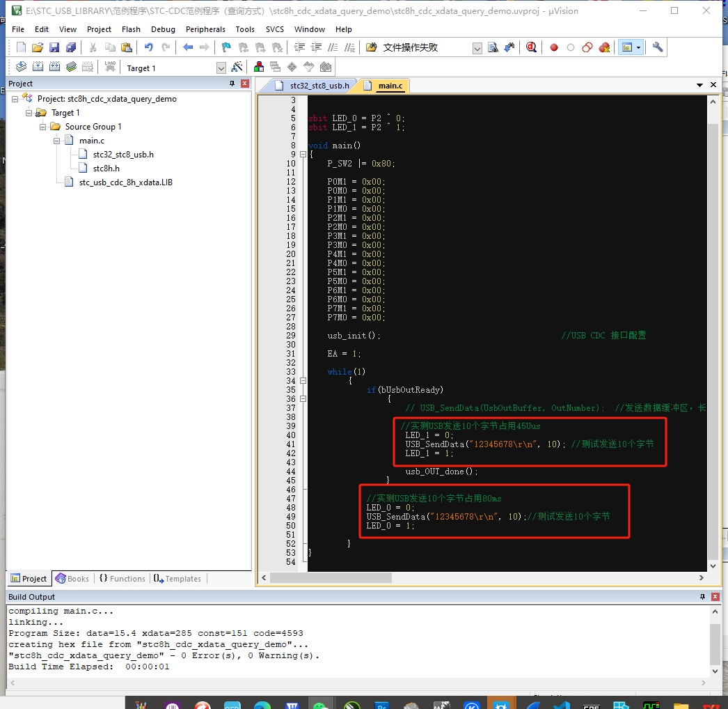The height and width of the screenshot is (709, 728).
Task: Collapse the code fold at line 9
Action: pyautogui.click(x=303, y=154)
